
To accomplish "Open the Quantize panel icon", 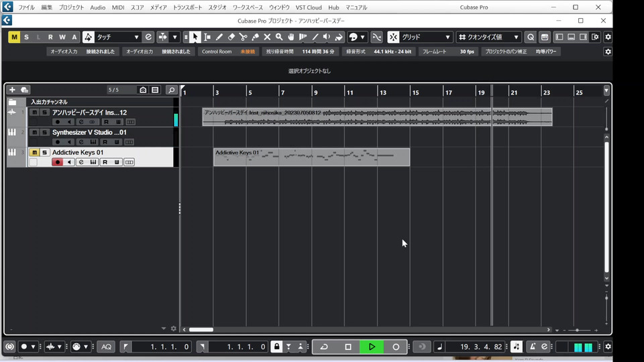I will 545,37.
